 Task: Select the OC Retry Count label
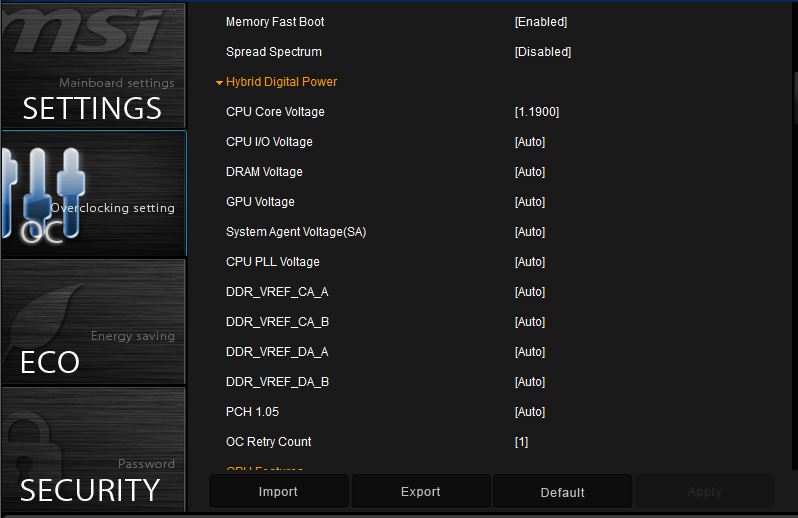click(x=268, y=442)
